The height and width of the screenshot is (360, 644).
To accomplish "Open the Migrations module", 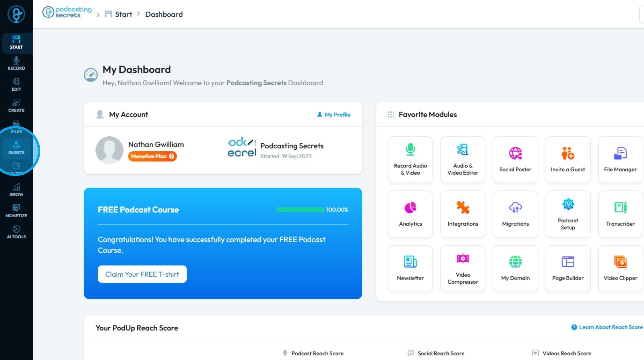I will point(515,214).
